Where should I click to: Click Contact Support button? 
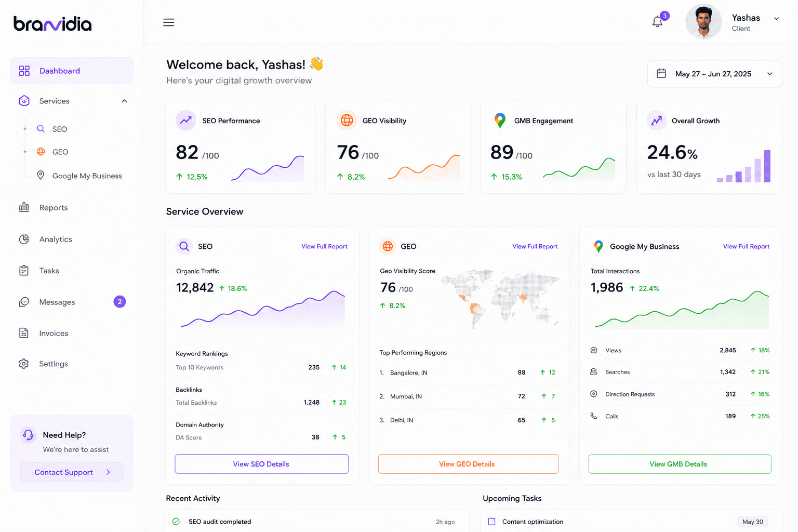[72, 472]
